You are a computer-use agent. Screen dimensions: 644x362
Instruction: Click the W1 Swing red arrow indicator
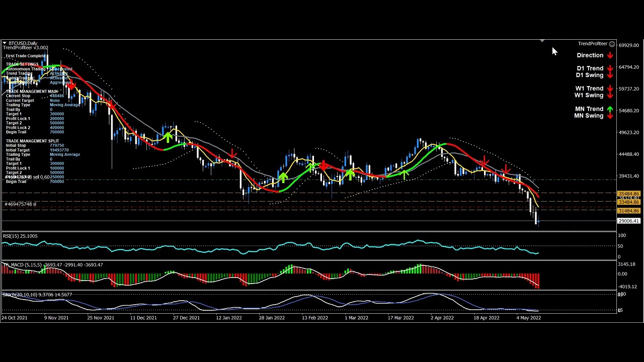coord(610,96)
